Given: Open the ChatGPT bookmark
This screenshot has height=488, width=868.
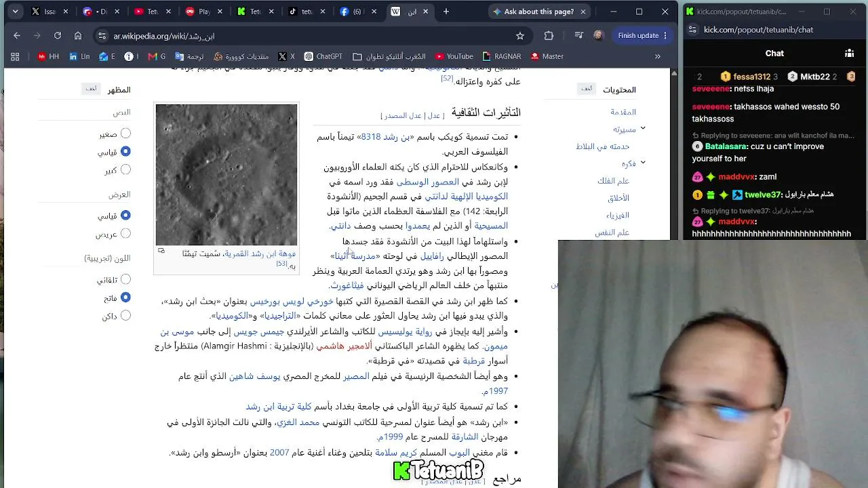Looking at the screenshot, I should point(323,56).
